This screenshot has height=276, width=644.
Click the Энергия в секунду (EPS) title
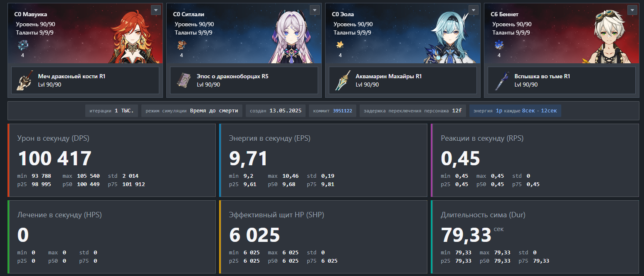(270, 138)
